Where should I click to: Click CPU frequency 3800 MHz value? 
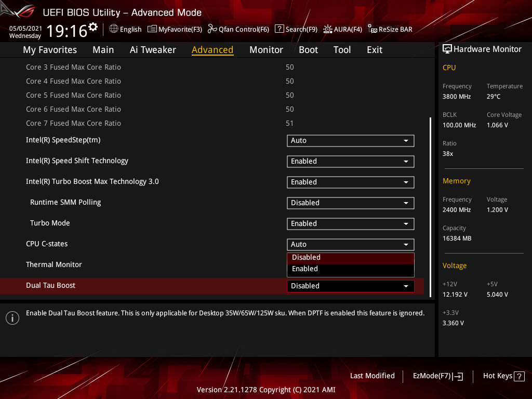point(456,97)
